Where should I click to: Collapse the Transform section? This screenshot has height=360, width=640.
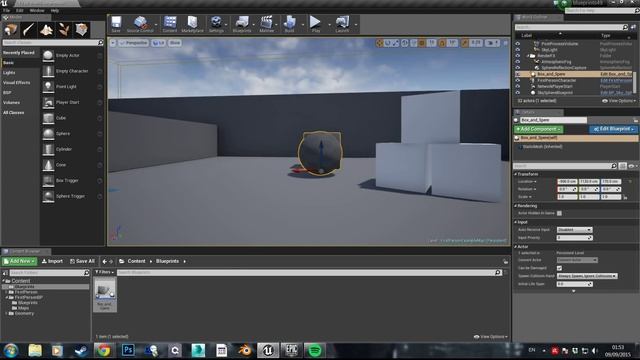tap(516, 174)
